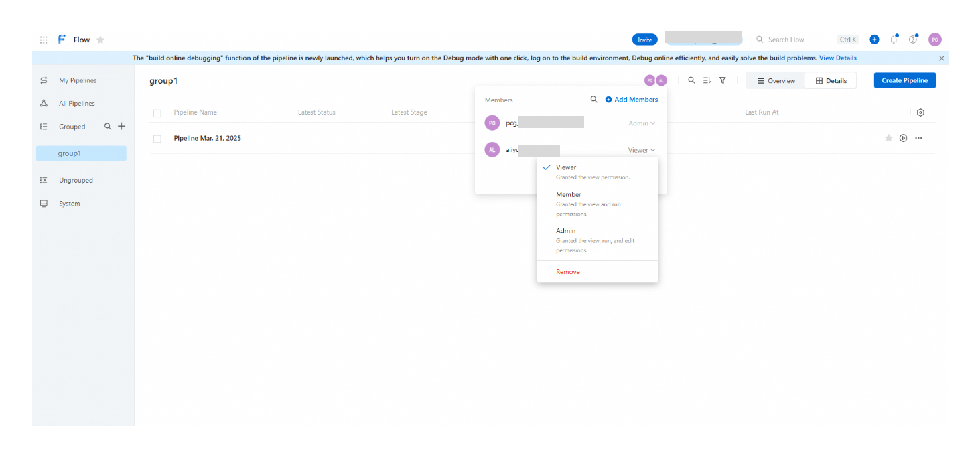Click the Members popup heading
Image resolution: width=980 pixels, height=456 pixels.
pyautogui.click(x=498, y=100)
